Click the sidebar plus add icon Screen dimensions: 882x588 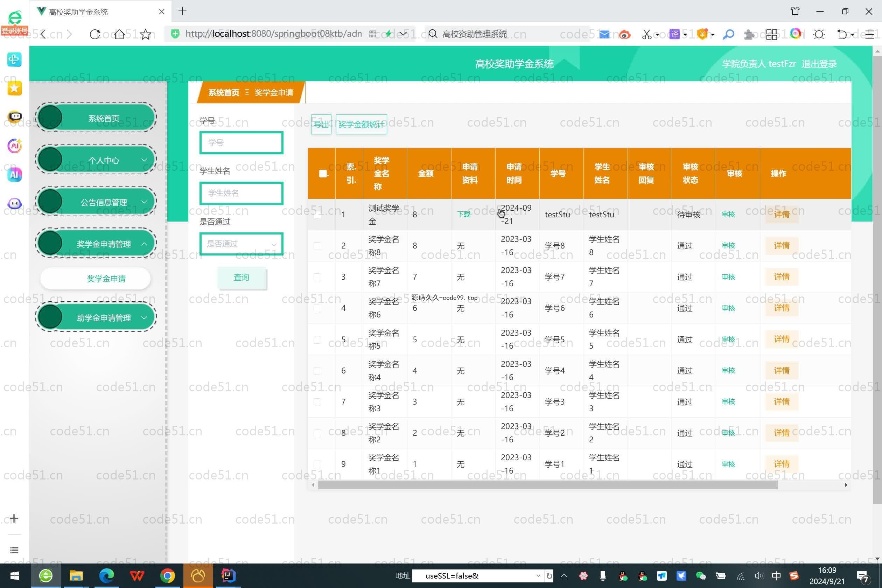pyautogui.click(x=14, y=518)
